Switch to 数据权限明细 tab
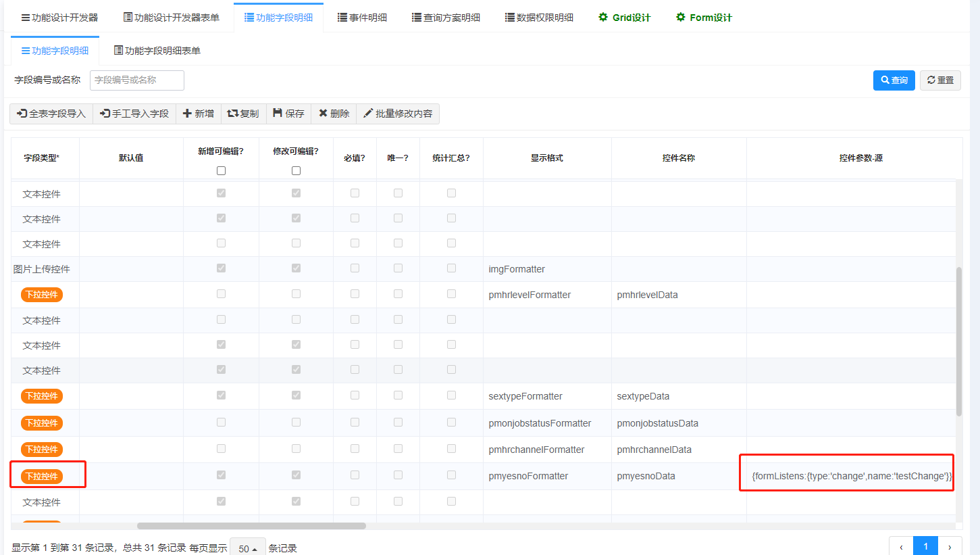The image size is (980, 555). point(539,18)
